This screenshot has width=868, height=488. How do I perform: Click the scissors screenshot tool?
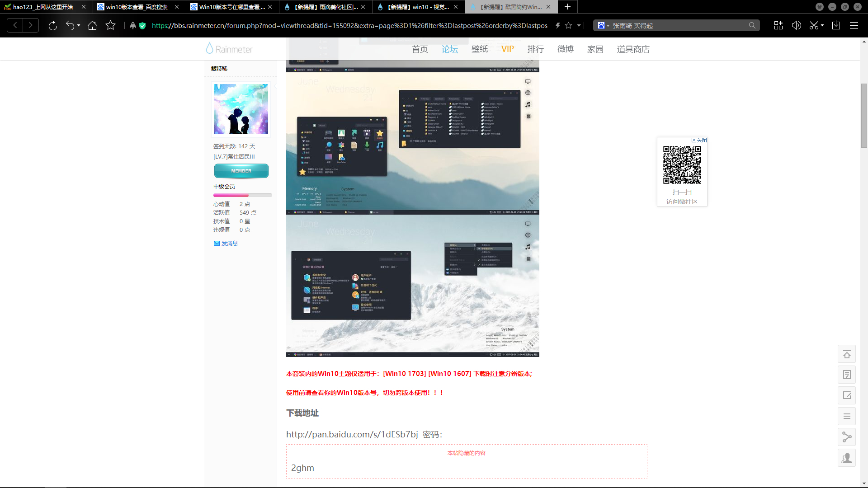[x=814, y=26]
